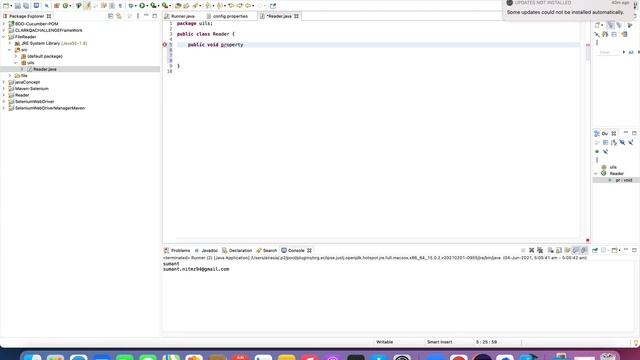Screen dimensions: 640x360
Task: Collapse the FileReader project
Action: click(x=4, y=37)
